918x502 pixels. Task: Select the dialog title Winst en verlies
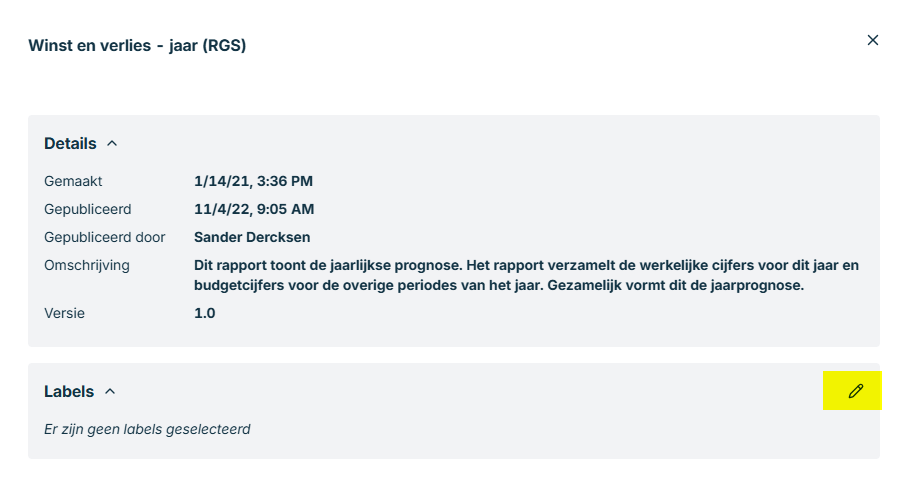point(137,45)
